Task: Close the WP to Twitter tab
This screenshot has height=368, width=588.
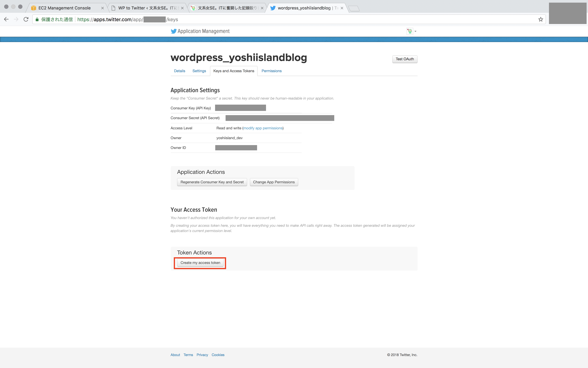Action: tap(182, 8)
